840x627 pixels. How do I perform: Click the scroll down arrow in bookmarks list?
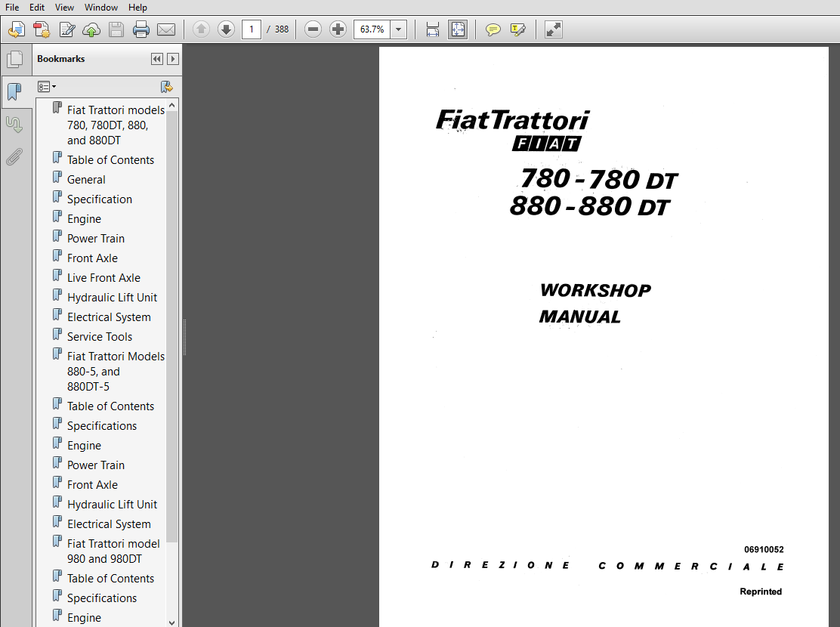(172, 622)
